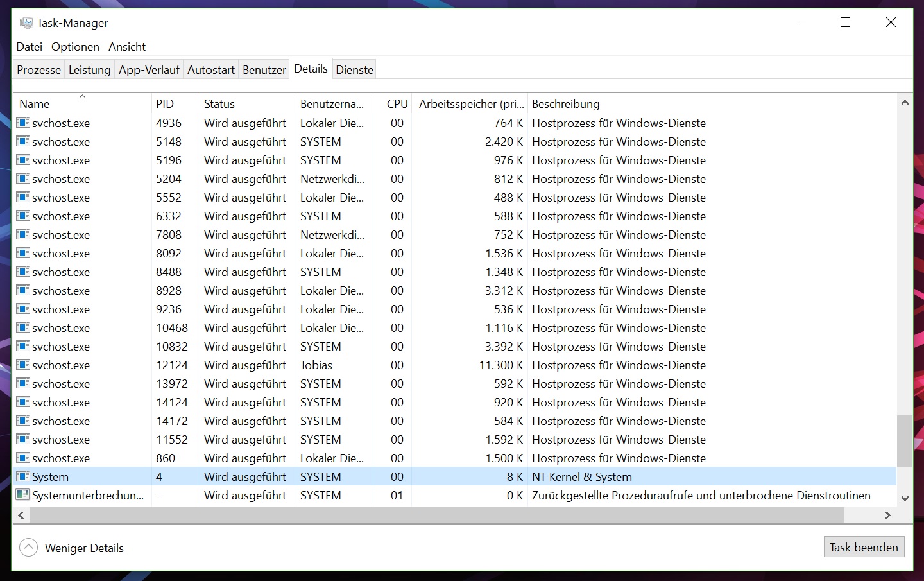924x581 pixels.
Task: Click icon of svchost.exe with PID 10468
Action: (x=23, y=327)
